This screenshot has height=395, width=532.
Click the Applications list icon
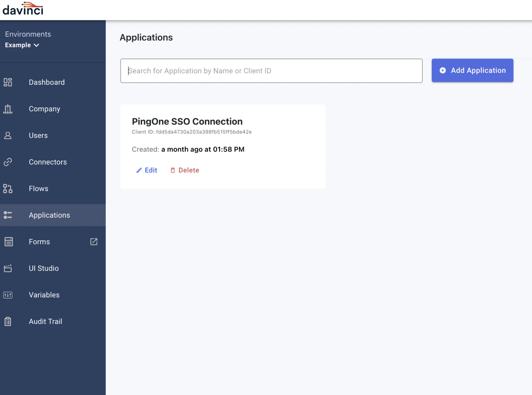(x=8, y=215)
